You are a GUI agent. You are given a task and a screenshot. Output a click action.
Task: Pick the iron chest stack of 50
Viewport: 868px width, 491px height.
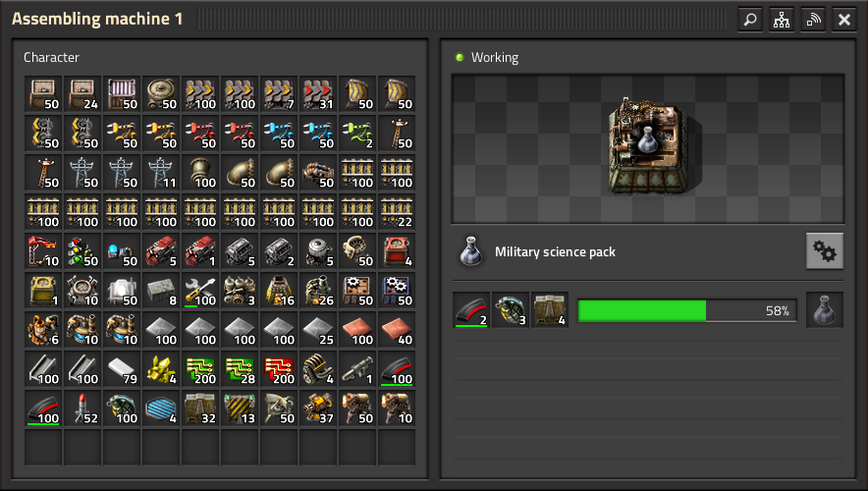[122, 94]
